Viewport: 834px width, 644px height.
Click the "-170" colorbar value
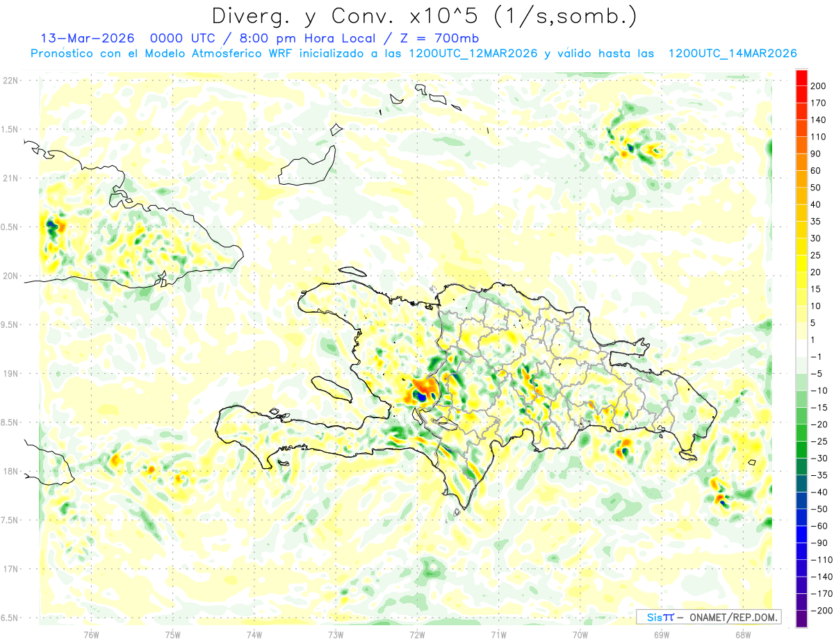pyautogui.click(x=821, y=594)
